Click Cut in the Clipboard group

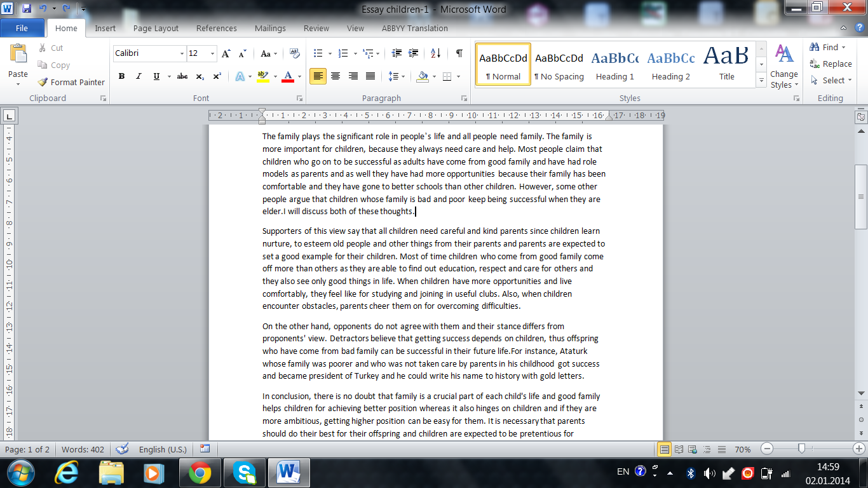pyautogui.click(x=51, y=48)
